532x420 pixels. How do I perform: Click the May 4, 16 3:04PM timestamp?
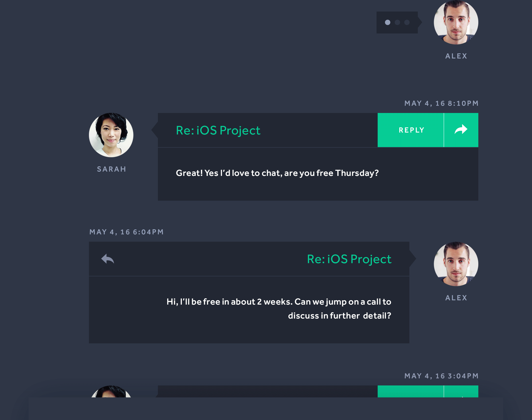pos(441,376)
